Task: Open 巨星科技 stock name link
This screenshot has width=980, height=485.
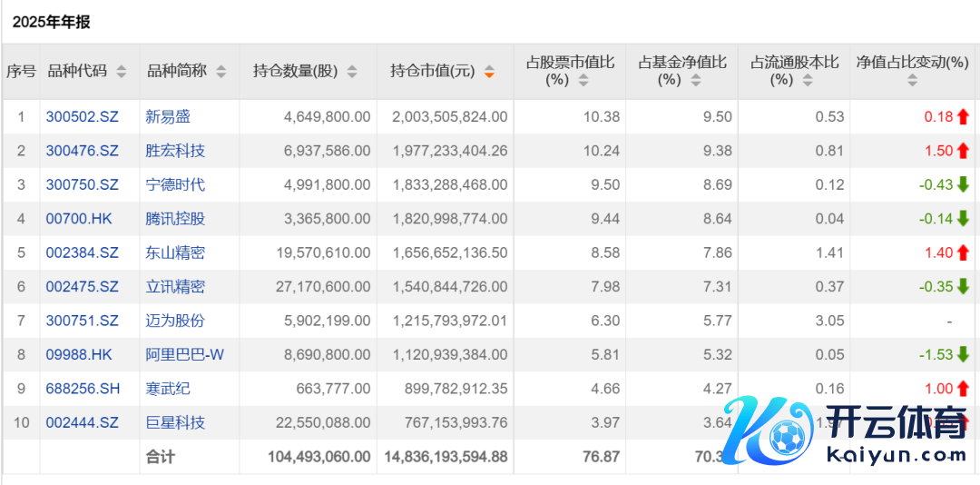Action: coord(175,422)
